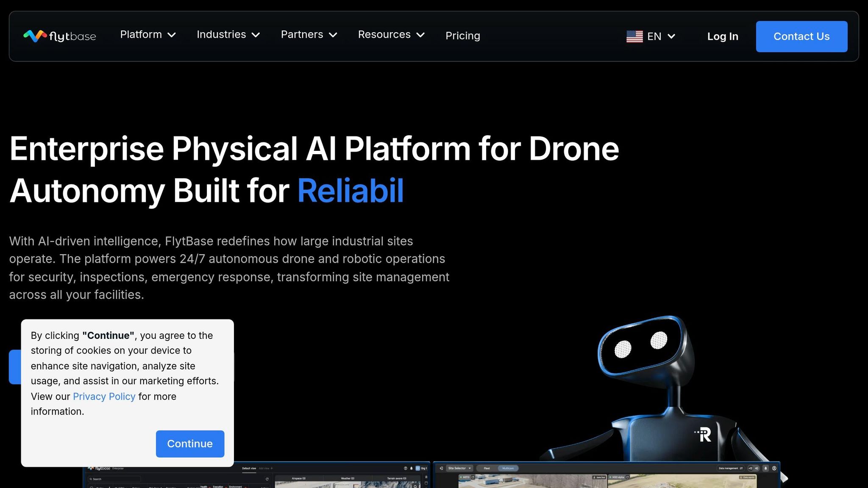Open the Privacy Policy link
This screenshot has height=488, width=868.
(104, 396)
